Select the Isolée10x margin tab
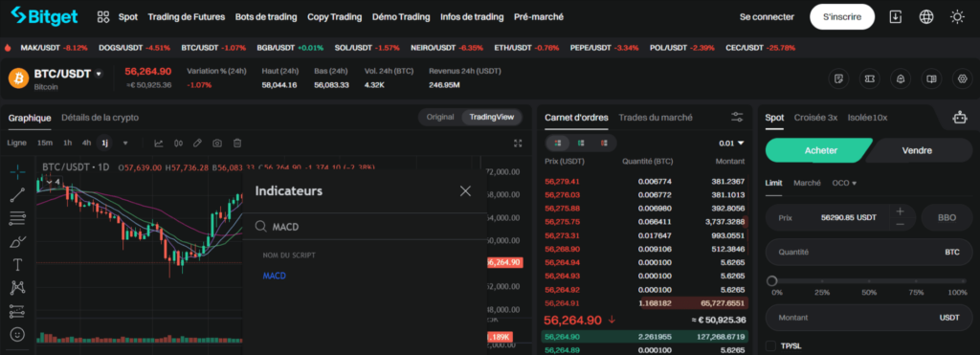 pos(867,118)
